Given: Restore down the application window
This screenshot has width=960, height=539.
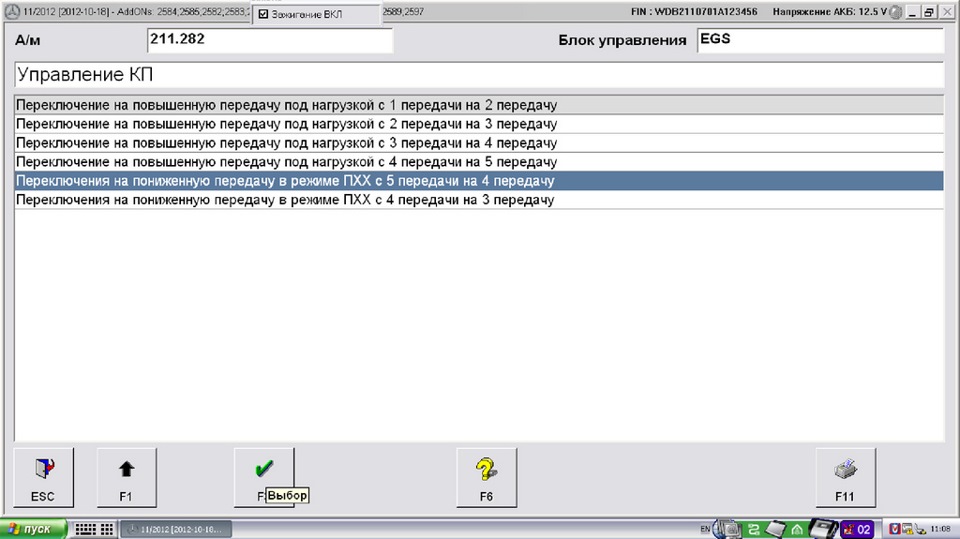Looking at the screenshot, I should pyautogui.click(x=929, y=12).
